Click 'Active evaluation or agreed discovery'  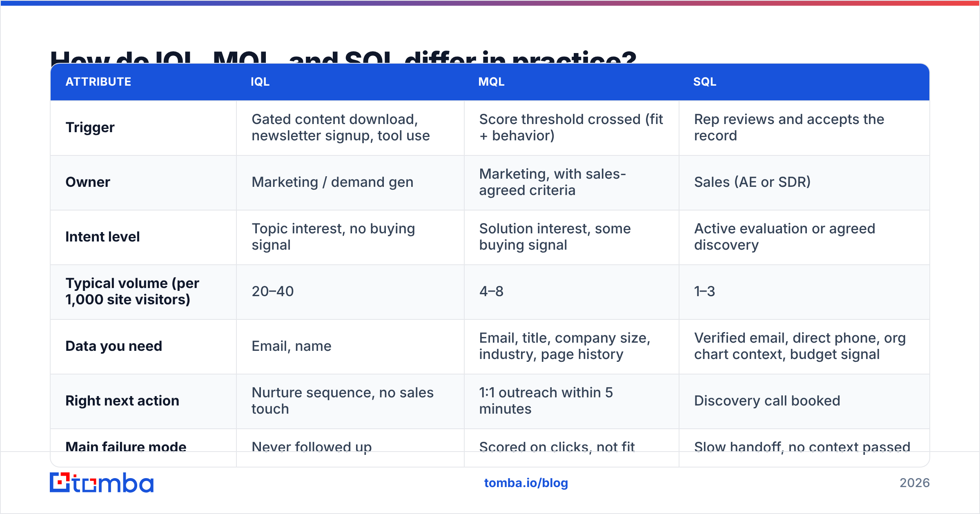coord(784,237)
